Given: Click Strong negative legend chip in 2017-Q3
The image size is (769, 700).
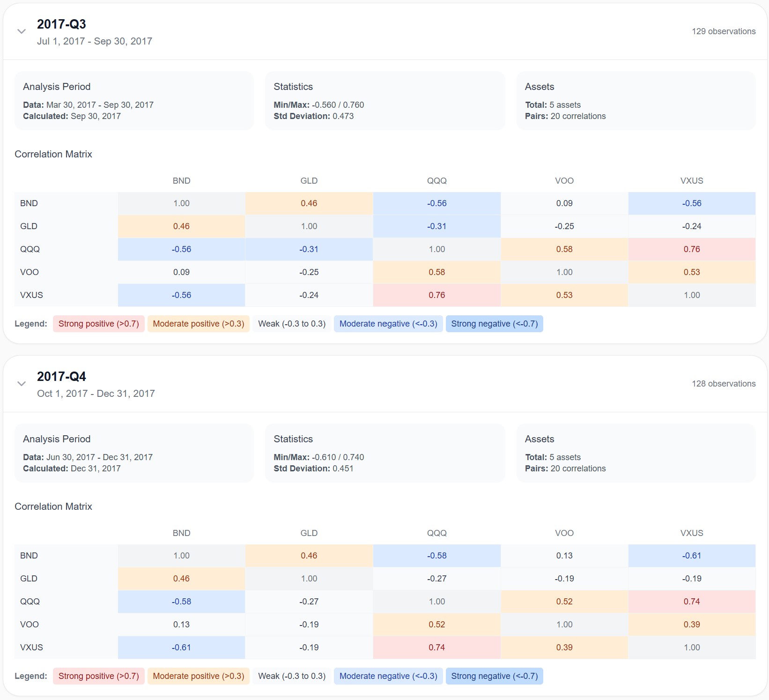Looking at the screenshot, I should pos(495,324).
